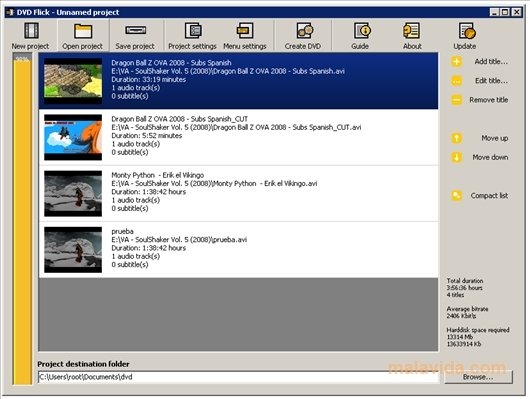Click the Browse... button

(478, 377)
